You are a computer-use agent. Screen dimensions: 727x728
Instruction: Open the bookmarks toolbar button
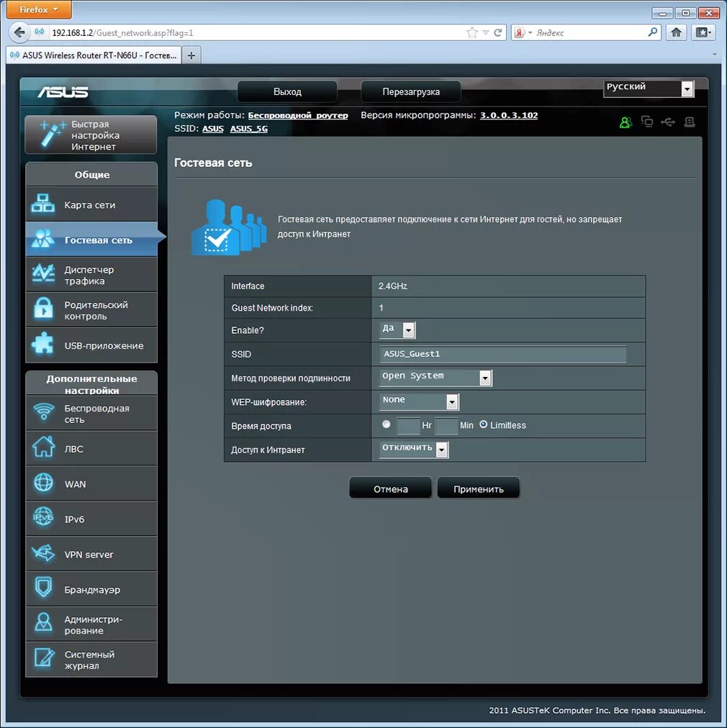coord(703,32)
